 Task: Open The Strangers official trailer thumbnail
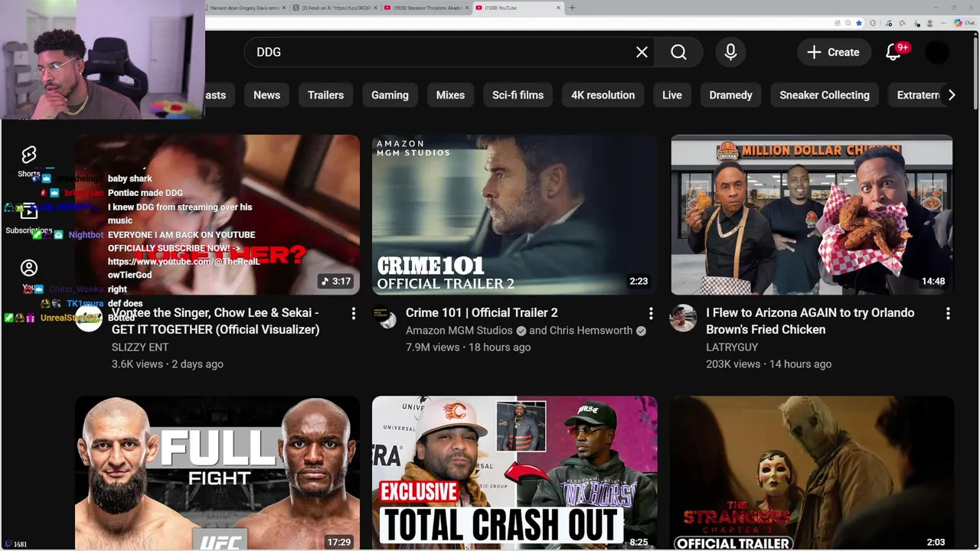812,473
